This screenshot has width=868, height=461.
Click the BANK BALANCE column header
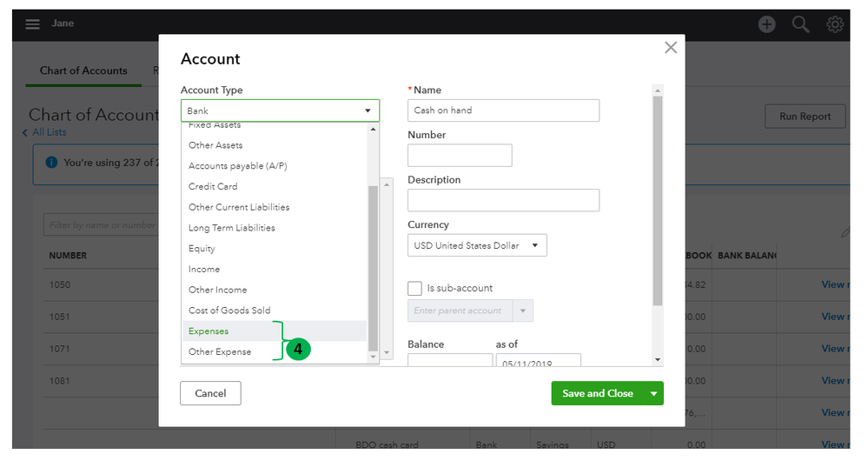pos(747,256)
